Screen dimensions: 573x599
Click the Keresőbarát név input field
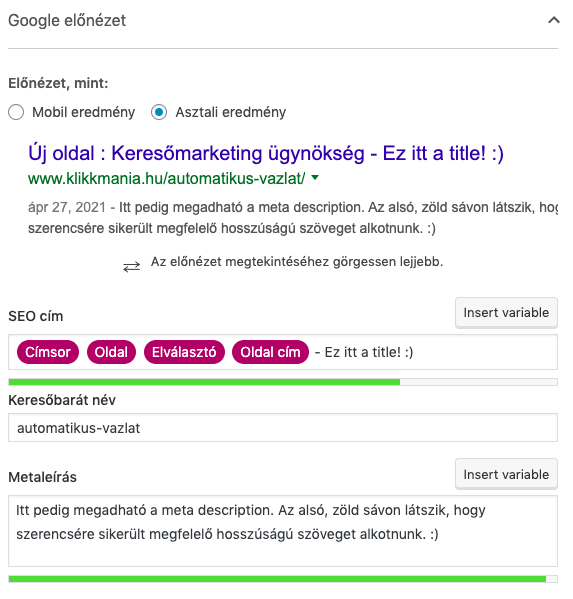(x=283, y=428)
